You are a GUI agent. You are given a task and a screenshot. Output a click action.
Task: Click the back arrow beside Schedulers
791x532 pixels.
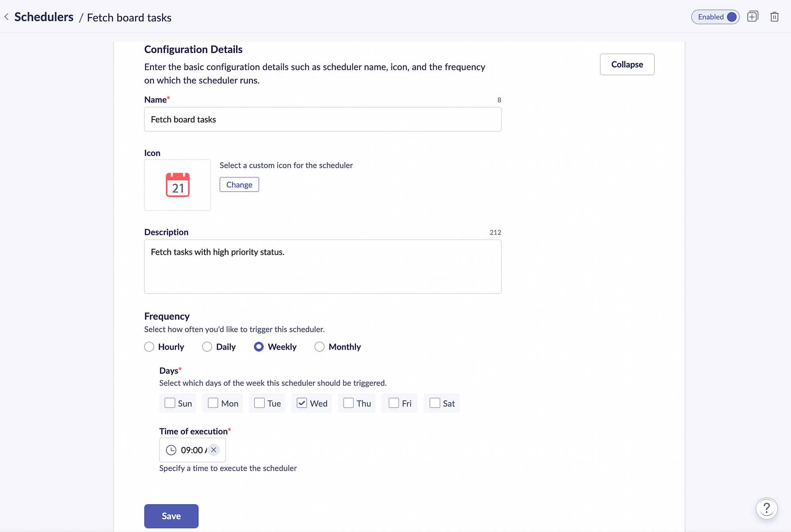[x=6, y=17]
